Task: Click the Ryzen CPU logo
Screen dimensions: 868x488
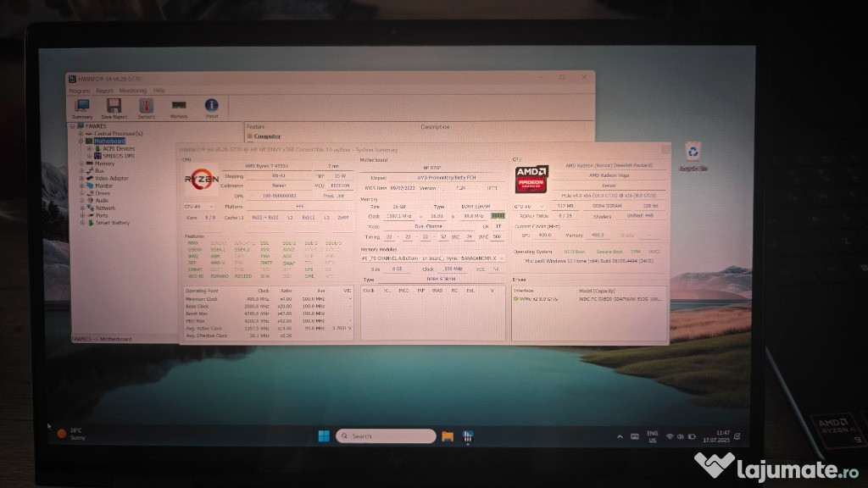Action: pyautogui.click(x=201, y=180)
